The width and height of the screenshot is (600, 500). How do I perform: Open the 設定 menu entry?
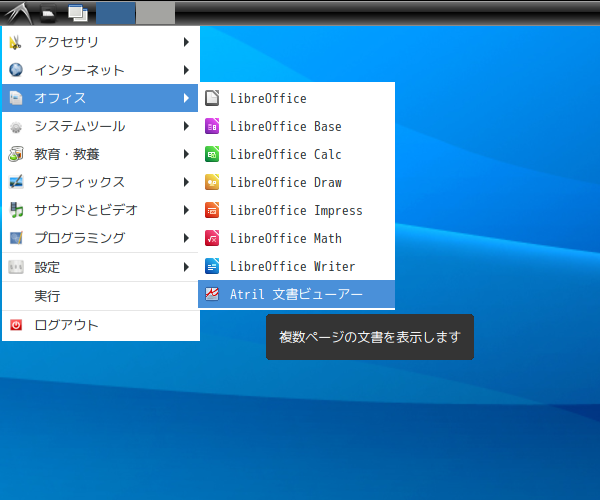coord(101,267)
